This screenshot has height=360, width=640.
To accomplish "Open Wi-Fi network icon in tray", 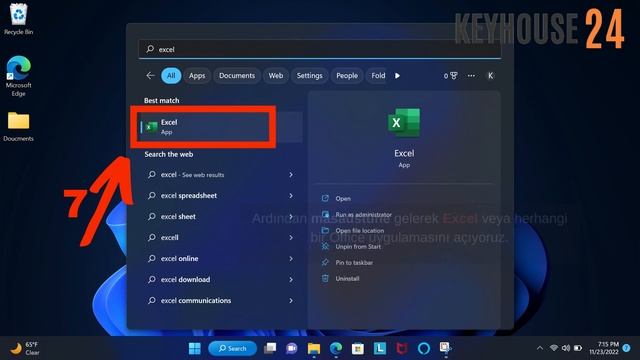I will [554, 348].
